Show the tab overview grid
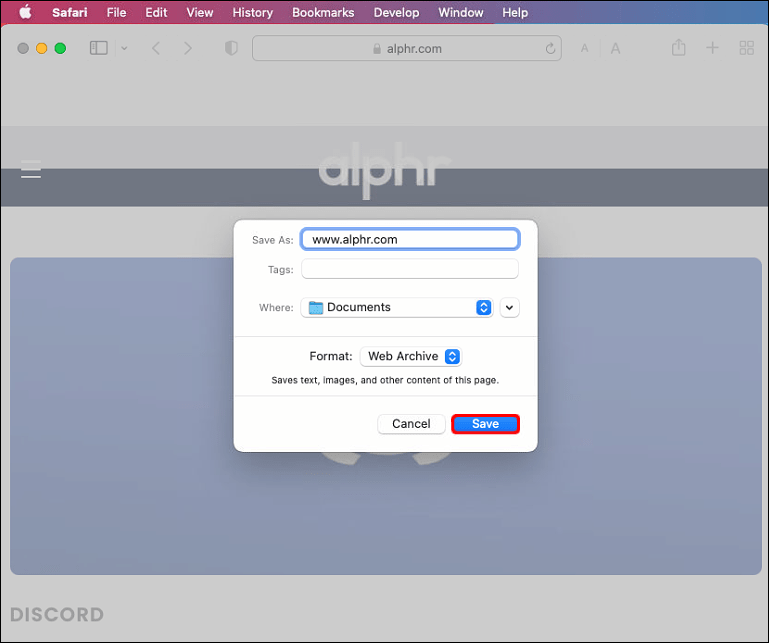This screenshot has height=643, width=769. (746, 48)
